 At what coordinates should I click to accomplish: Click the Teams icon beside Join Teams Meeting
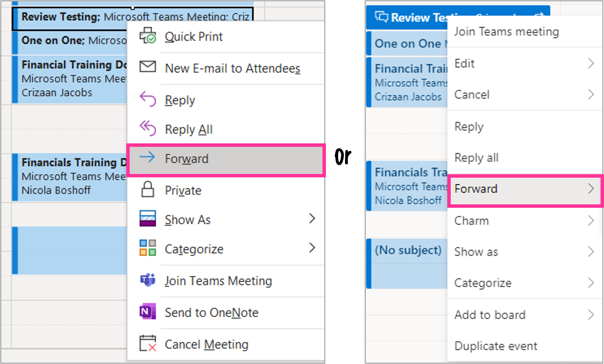[148, 280]
